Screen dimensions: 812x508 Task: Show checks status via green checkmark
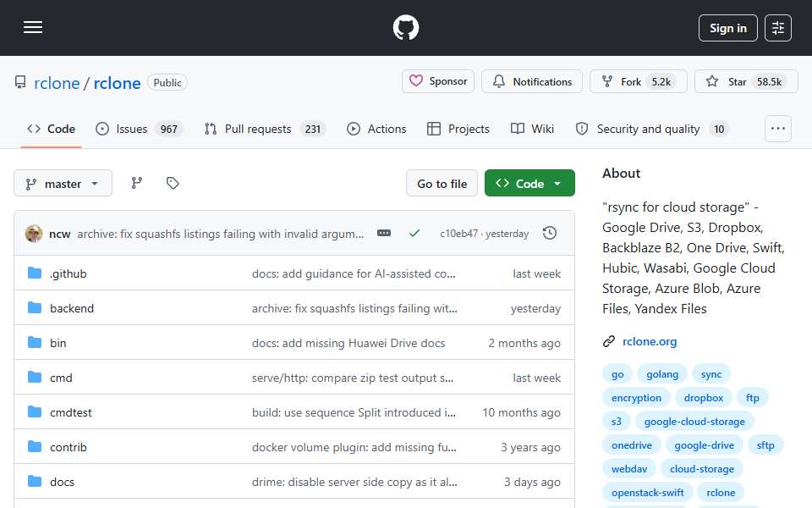(x=414, y=234)
